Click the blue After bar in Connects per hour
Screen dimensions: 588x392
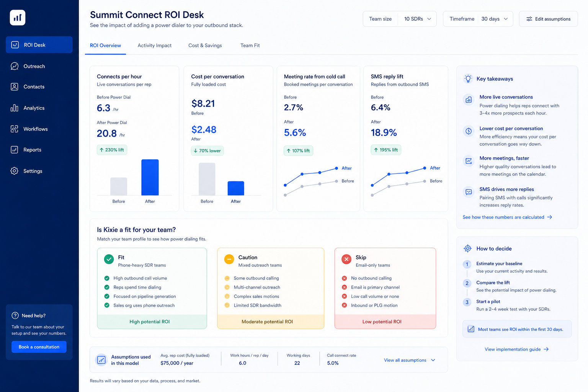(150, 177)
